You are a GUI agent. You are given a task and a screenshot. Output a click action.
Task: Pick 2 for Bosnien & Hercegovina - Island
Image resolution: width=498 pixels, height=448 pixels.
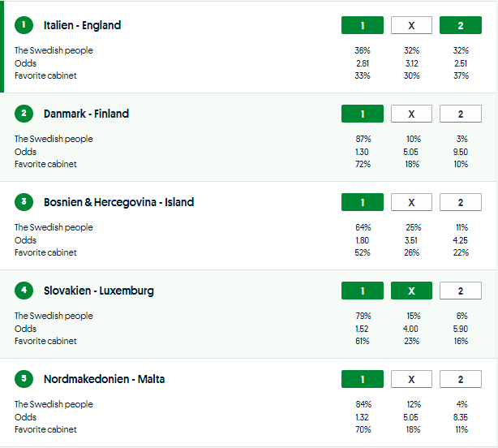click(x=460, y=202)
